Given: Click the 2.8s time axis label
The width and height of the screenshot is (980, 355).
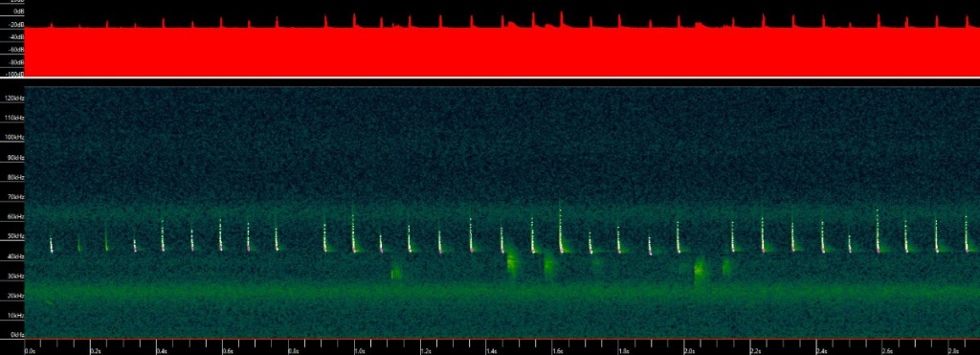Looking at the screenshot, I should click(x=954, y=351).
